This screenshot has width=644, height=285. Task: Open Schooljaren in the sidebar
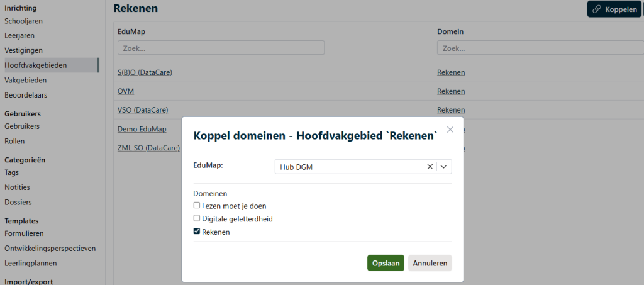tap(23, 21)
